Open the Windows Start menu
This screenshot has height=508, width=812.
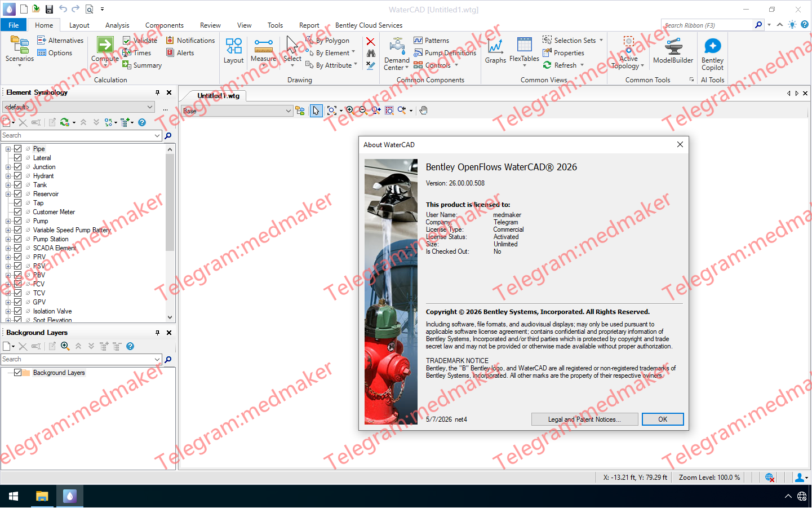click(14, 496)
